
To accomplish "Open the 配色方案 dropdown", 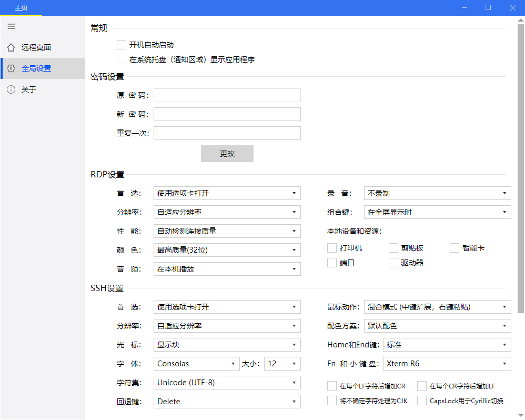I will (437, 326).
